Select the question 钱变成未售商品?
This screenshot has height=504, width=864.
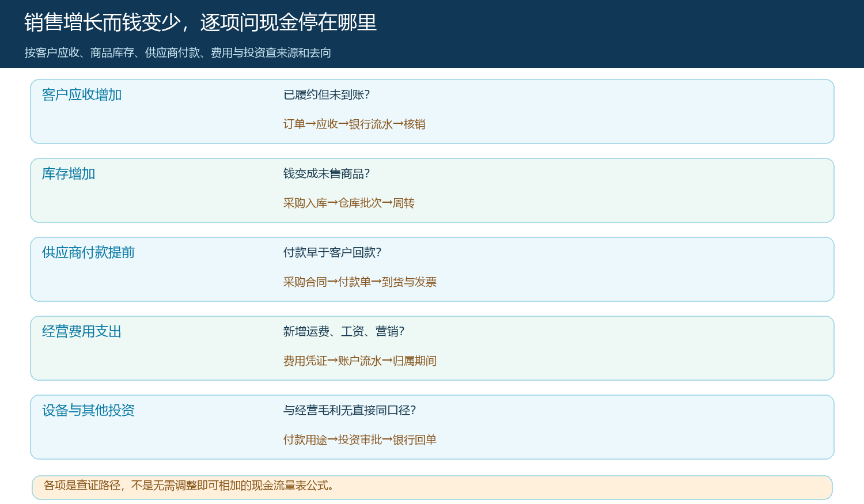327,174
